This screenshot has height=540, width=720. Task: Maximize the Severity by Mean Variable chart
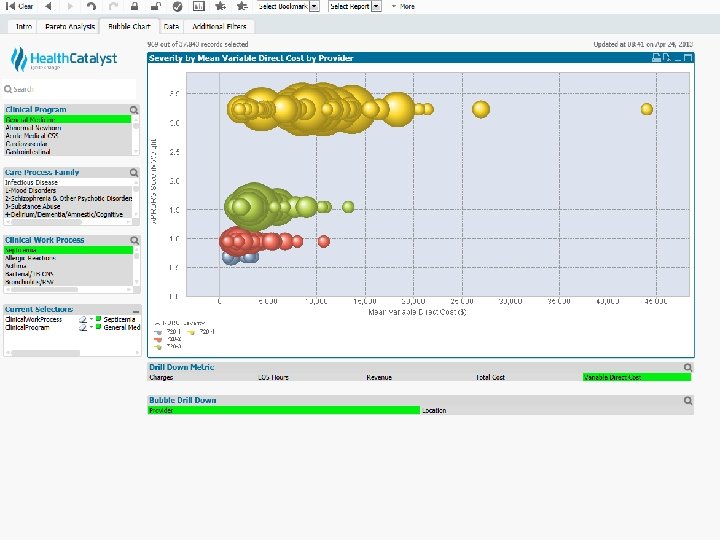(688, 58)
